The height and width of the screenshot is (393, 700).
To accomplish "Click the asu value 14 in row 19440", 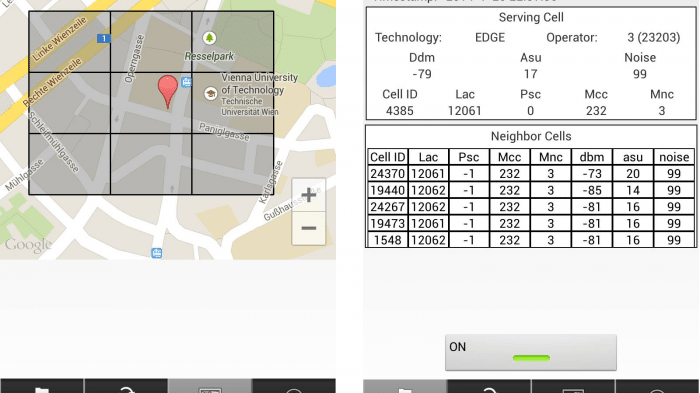I will (x=633, y=191).
